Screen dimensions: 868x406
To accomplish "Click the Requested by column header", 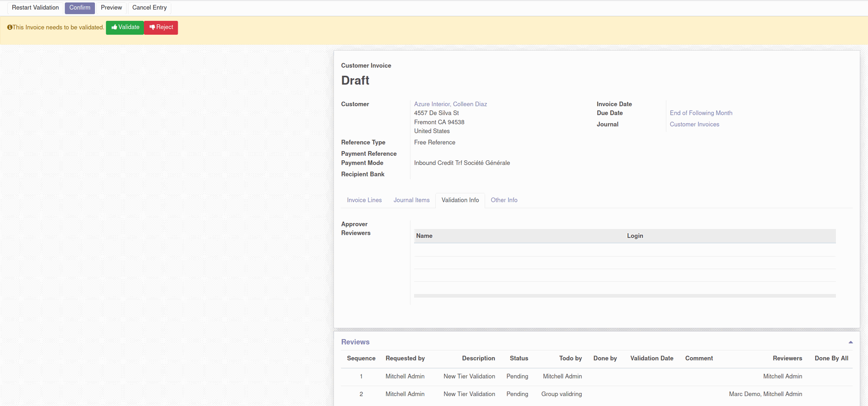I will pos(405,359).
